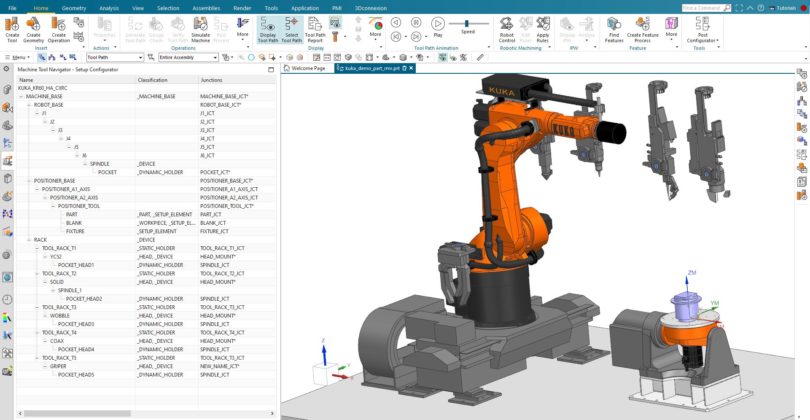Click rewind to start playback icon
The image size is (810, 420).
396,37
